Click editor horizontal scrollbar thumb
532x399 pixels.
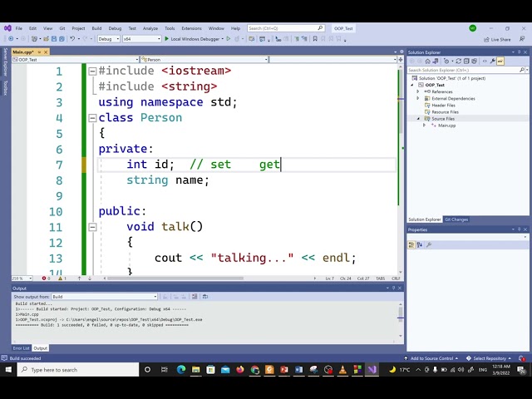175,278
